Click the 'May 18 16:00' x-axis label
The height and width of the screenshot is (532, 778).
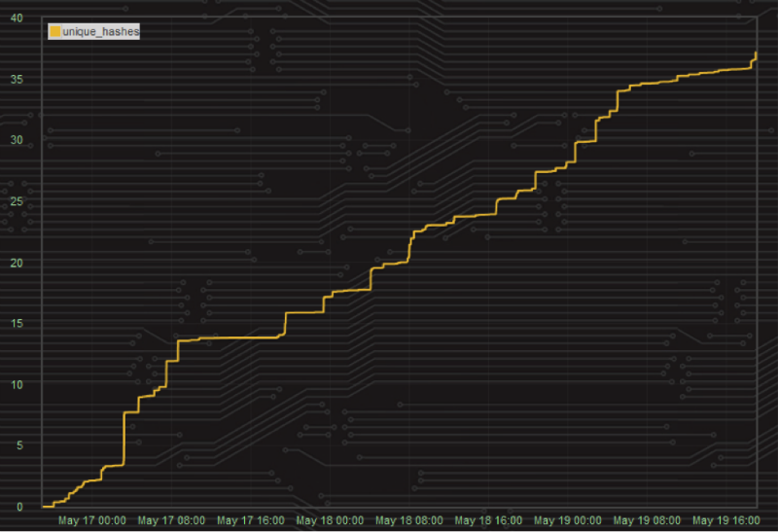489,520
